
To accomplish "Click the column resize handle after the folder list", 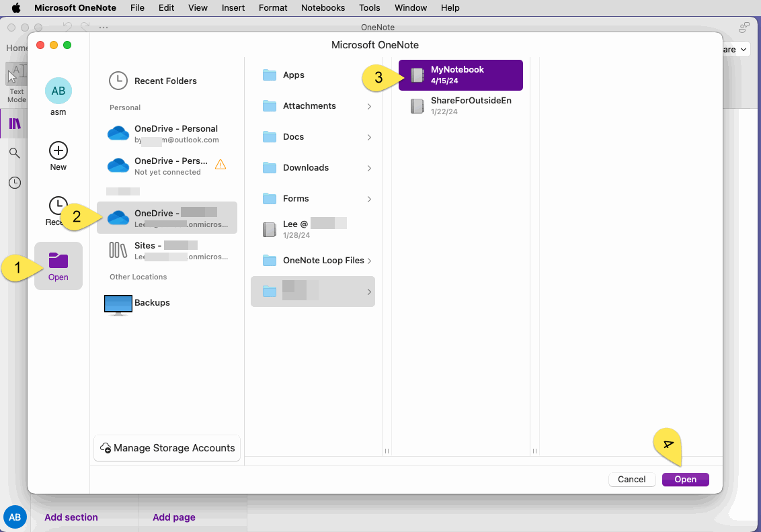I will [x=387, y=451].
